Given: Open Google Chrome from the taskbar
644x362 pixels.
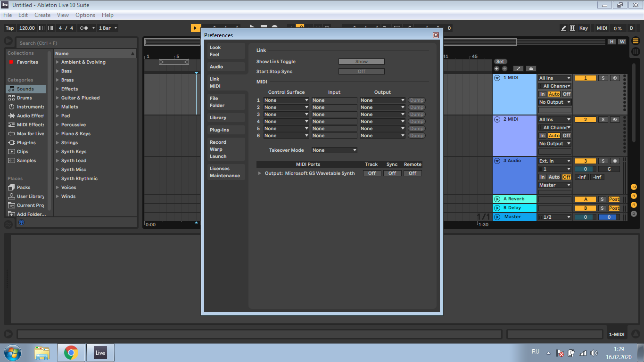Looking at the screenshot, I should coord(71,353).
